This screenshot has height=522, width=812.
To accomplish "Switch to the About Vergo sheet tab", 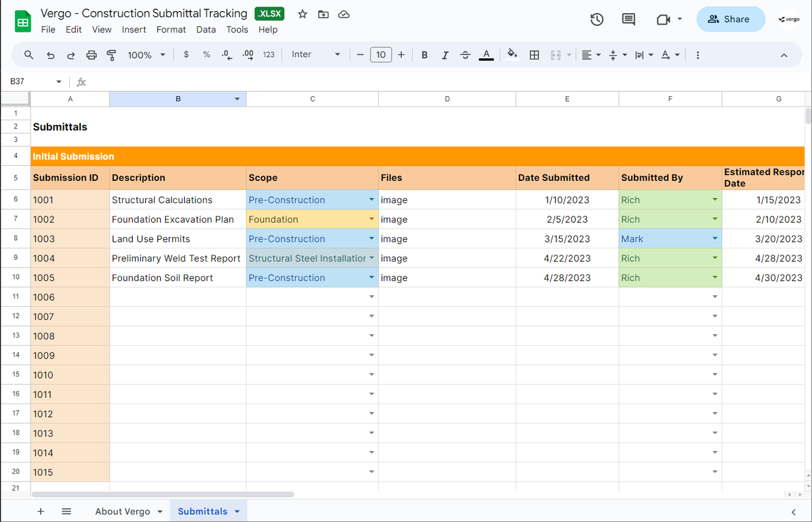I will 124,511.
